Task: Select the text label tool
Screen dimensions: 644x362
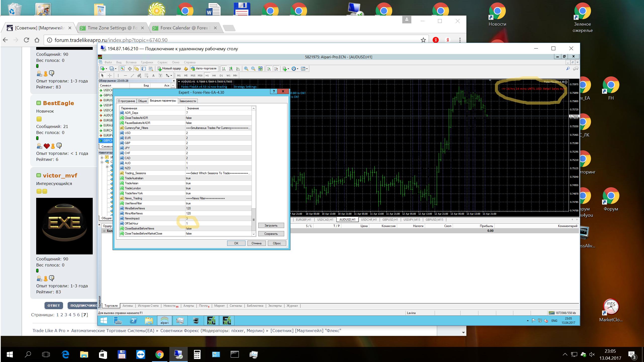Action: coord(160,75)
